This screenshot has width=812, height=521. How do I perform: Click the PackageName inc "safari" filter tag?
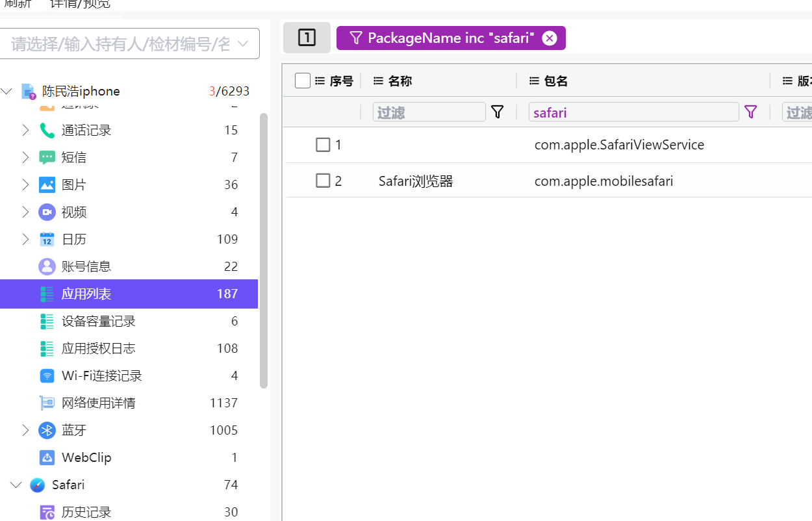(x=451, y=38)
